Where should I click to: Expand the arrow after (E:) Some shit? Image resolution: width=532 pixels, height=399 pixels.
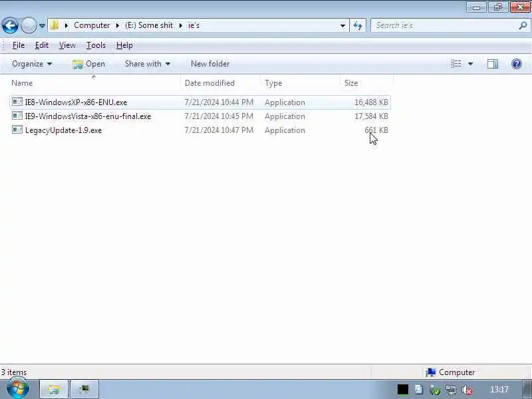pyautogui.click(x=180, y=25)
